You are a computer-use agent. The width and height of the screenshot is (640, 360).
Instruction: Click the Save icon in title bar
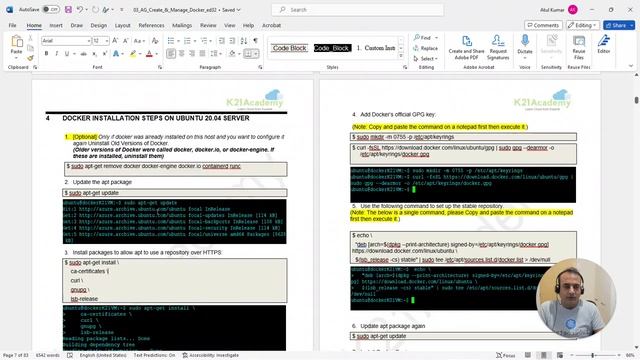pos(68,9)
